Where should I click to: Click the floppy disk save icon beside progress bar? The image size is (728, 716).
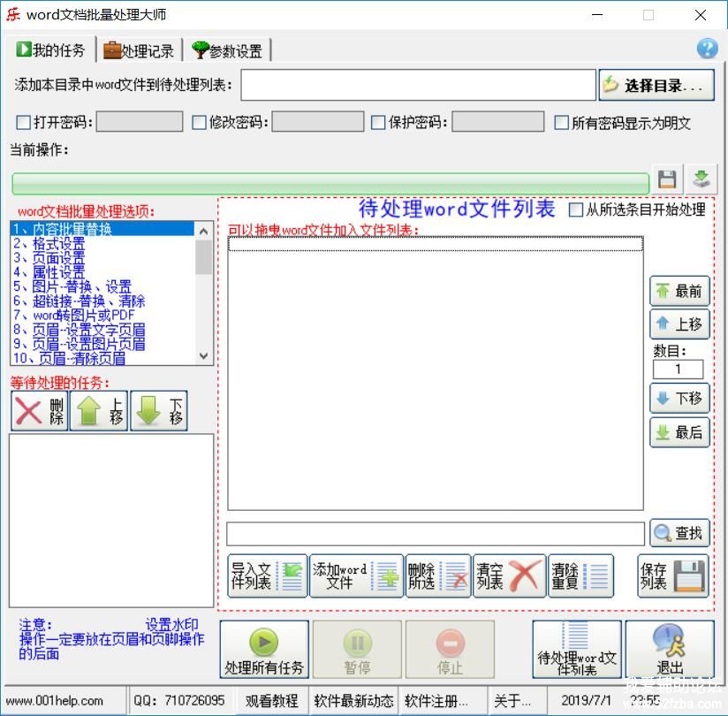pyautogui.click(x=667, y=179)
